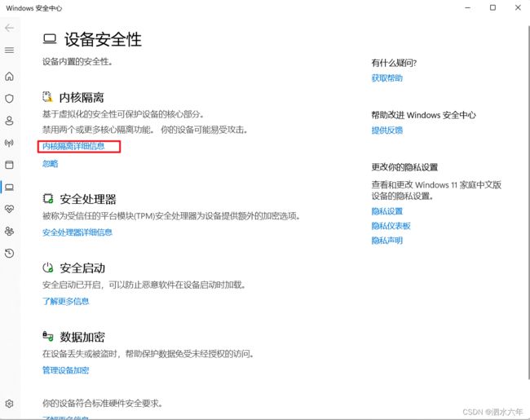This screenshot has width=530, height=420.
Task: Click the laptop icon beside 设备安全性 title
Action: click(50, 39)
